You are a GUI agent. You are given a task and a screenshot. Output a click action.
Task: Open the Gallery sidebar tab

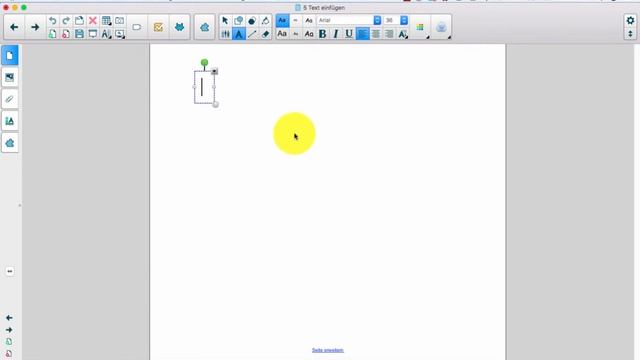[x=10, y=78]
